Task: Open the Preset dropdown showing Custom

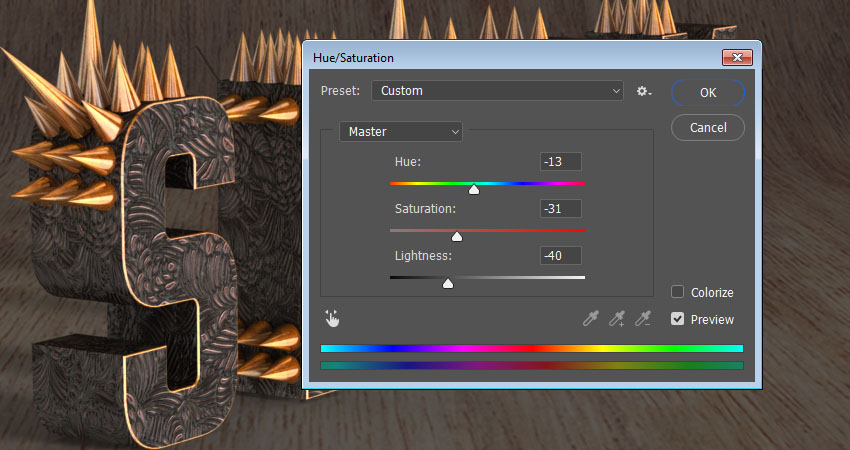Action: click(x=497, y=91)
